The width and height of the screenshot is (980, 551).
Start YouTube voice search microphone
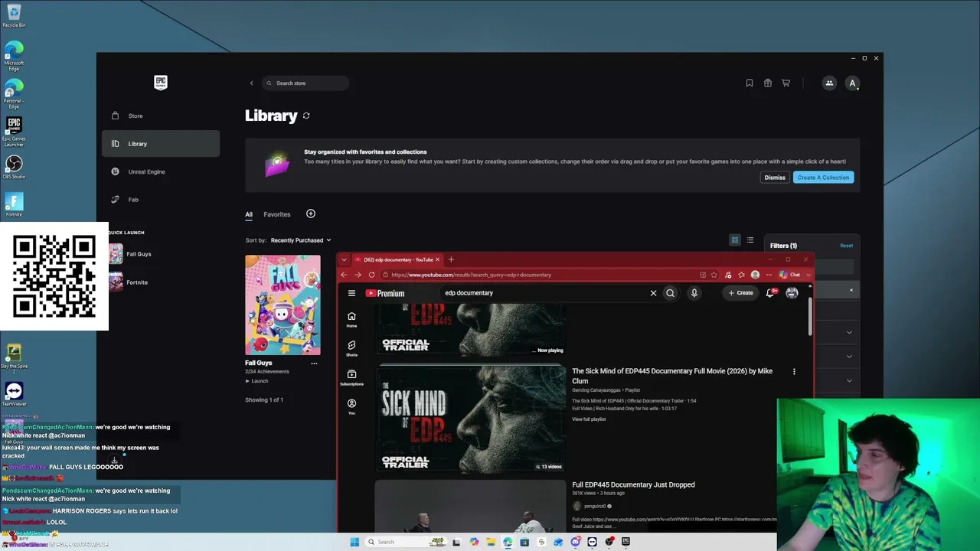coord(694,293)
